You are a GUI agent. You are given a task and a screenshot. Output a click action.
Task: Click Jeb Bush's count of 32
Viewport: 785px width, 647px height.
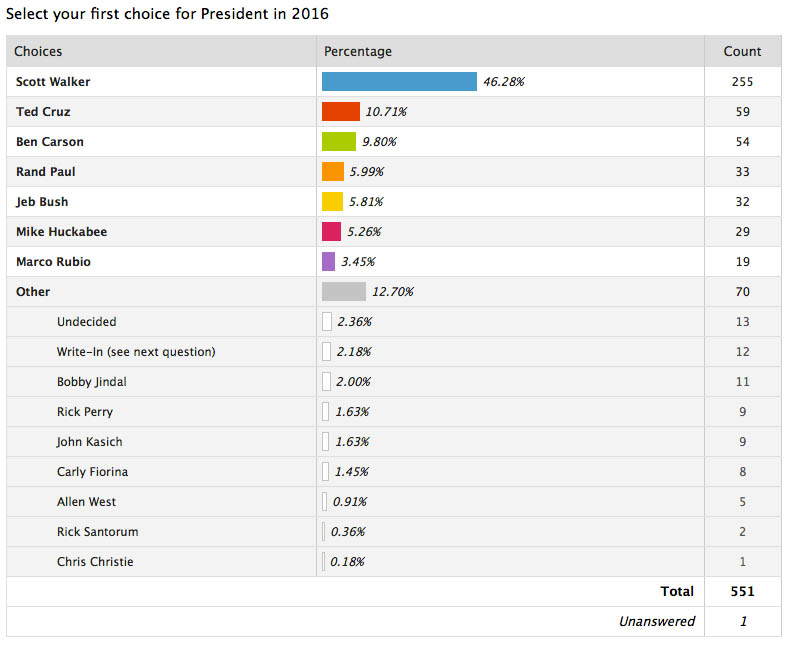(742, 202)
